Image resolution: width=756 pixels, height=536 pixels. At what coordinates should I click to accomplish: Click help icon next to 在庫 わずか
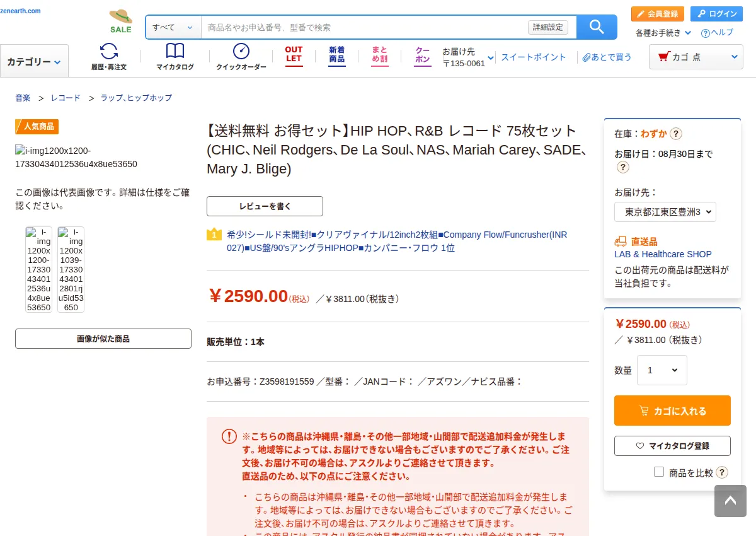click(675, 134)
